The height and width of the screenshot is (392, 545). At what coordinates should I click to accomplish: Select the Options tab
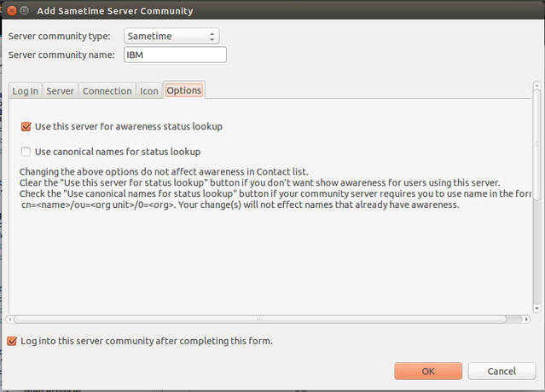[184, 90]
